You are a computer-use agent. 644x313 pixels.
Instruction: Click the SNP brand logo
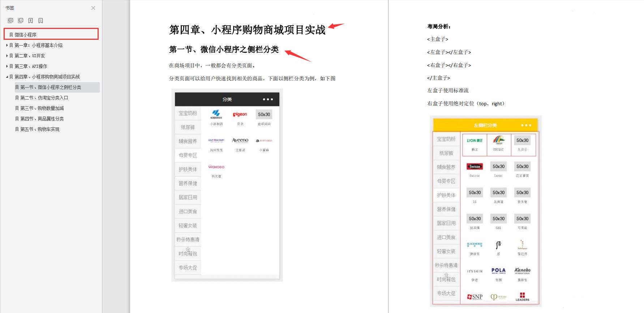click(x=475, y=297)
